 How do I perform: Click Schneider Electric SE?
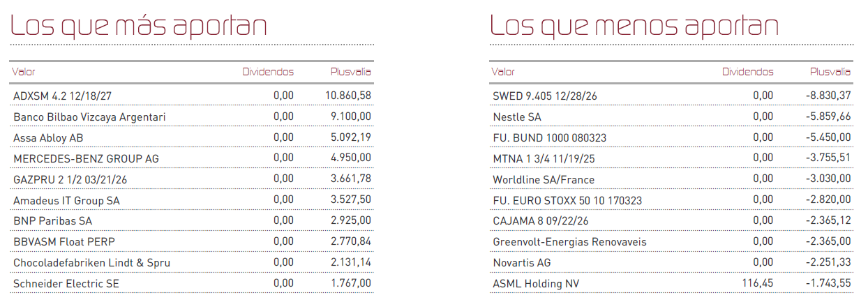[67, 284]
